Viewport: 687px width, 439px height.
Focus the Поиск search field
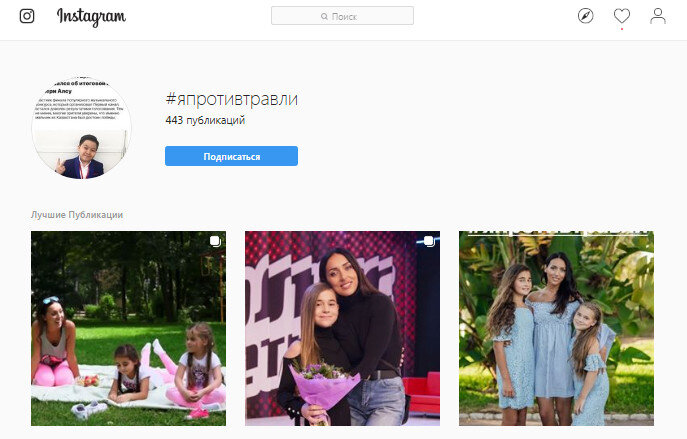(342, 16)
